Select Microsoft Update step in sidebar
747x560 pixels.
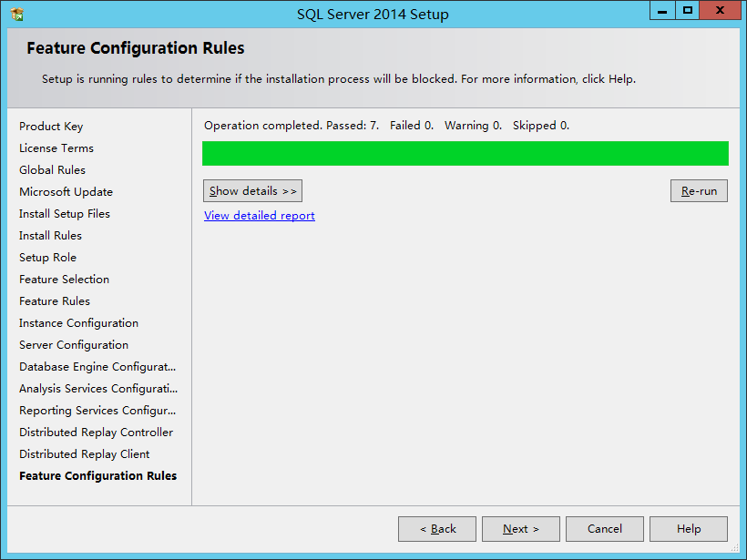pyautogui.click(x=66, y=192)
